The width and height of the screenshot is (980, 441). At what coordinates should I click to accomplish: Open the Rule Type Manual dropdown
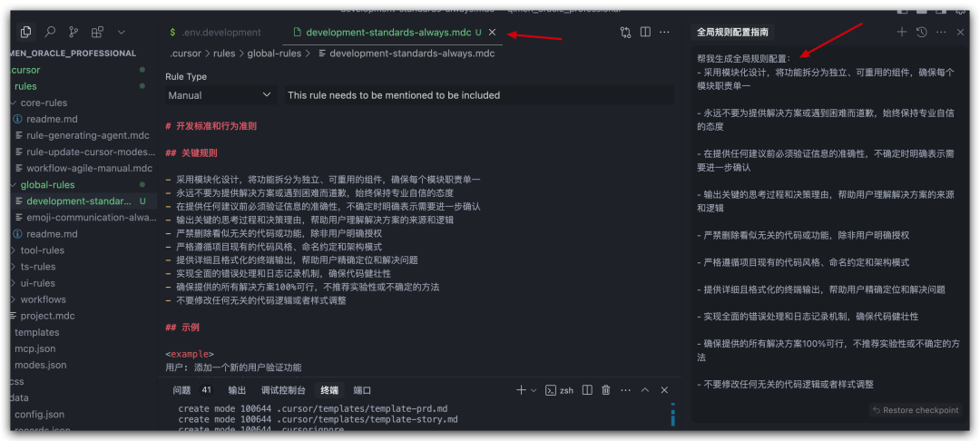[221, 95]
